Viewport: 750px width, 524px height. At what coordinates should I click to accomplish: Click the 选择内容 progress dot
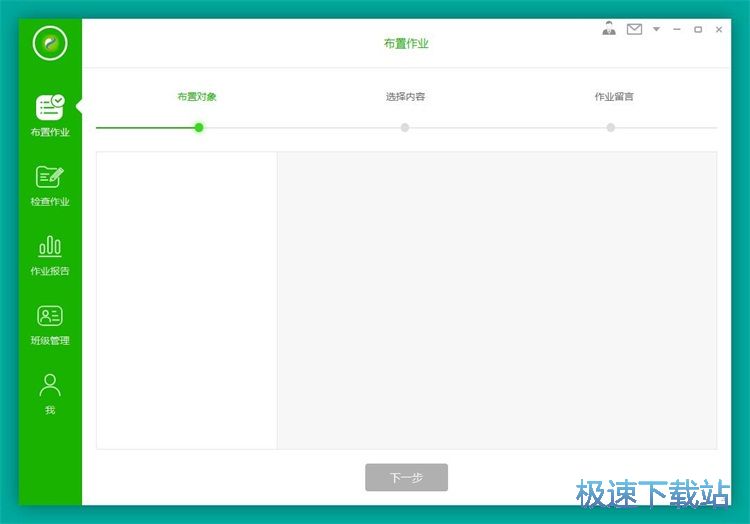coord(405,128)
